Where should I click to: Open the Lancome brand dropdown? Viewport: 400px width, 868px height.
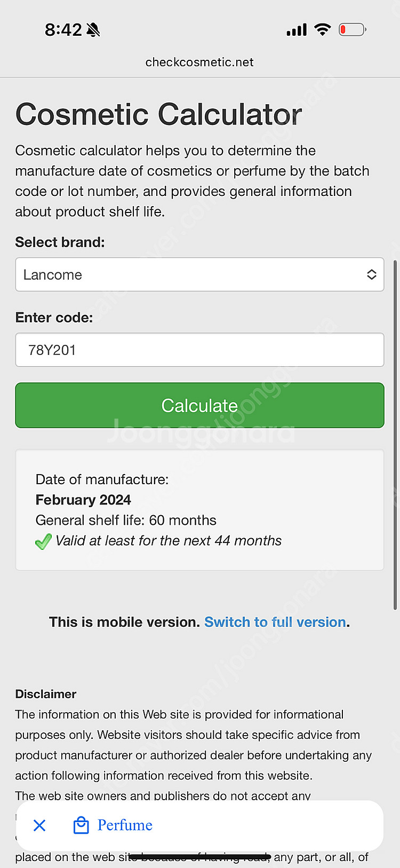(x=199, y=274)
